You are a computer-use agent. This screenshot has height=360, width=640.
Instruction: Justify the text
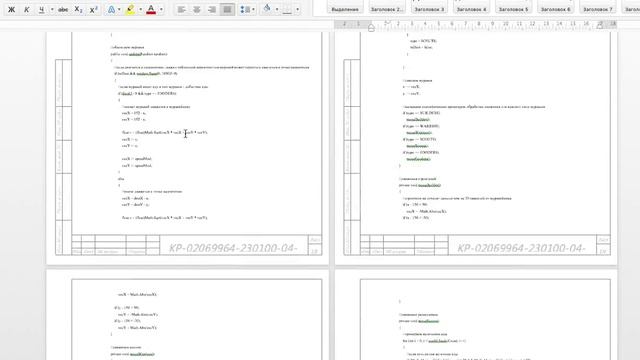227,9
